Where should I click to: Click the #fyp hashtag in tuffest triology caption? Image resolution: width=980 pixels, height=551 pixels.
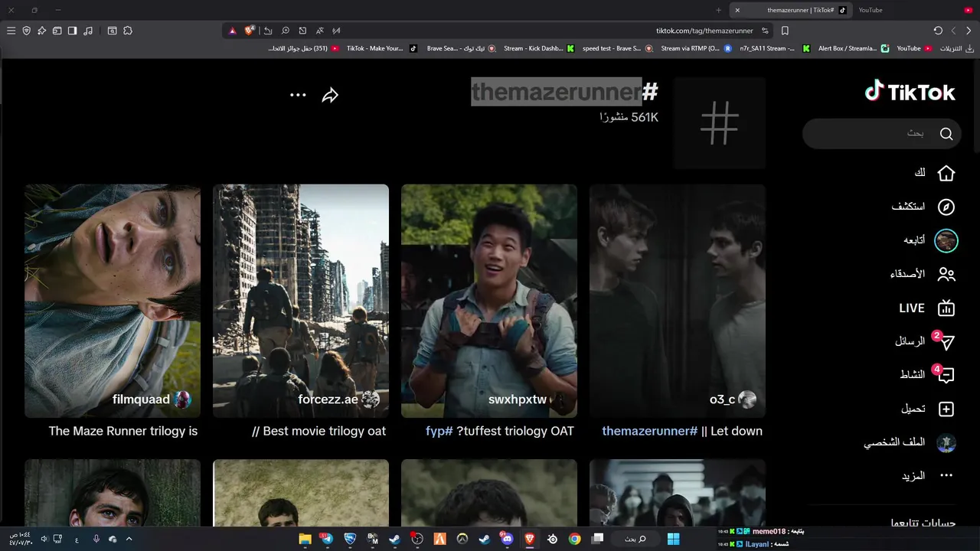pos(439,431)
